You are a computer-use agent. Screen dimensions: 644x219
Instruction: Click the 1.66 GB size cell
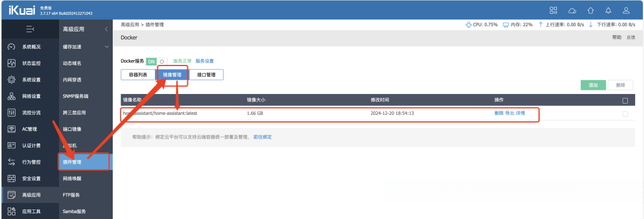tap(255, 113)
